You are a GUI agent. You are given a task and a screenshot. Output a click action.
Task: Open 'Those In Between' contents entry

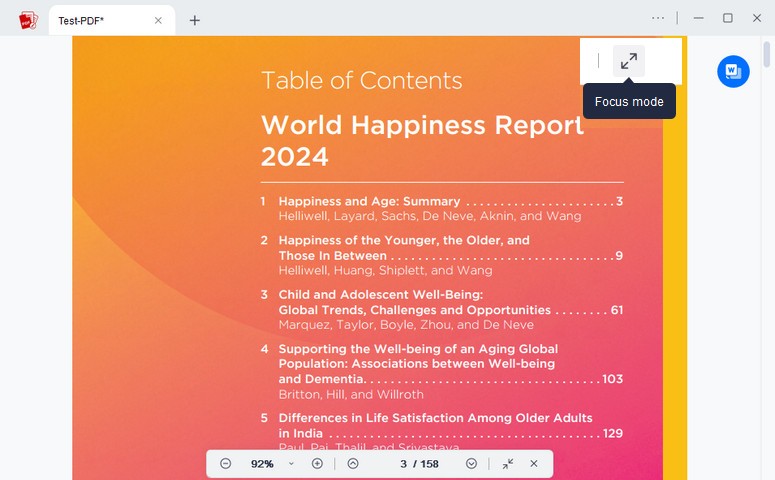pos(333,256)
